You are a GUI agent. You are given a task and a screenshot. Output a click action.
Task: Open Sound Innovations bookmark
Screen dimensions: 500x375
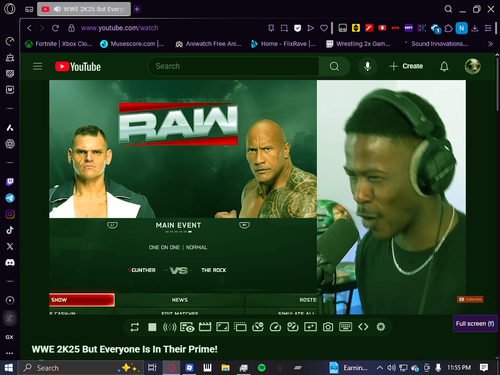(435, 44)
